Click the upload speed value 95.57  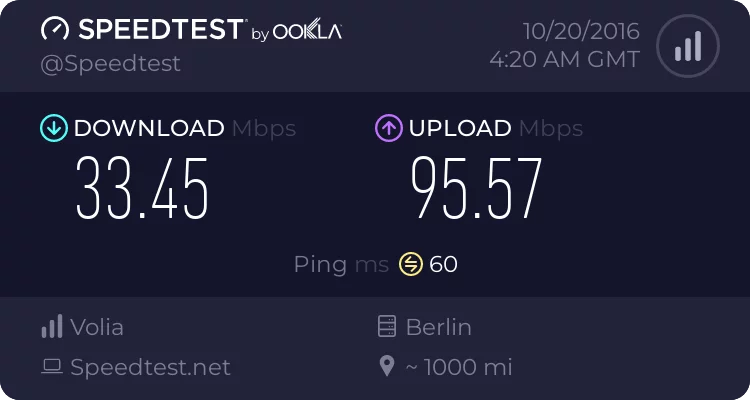point(477,188)
